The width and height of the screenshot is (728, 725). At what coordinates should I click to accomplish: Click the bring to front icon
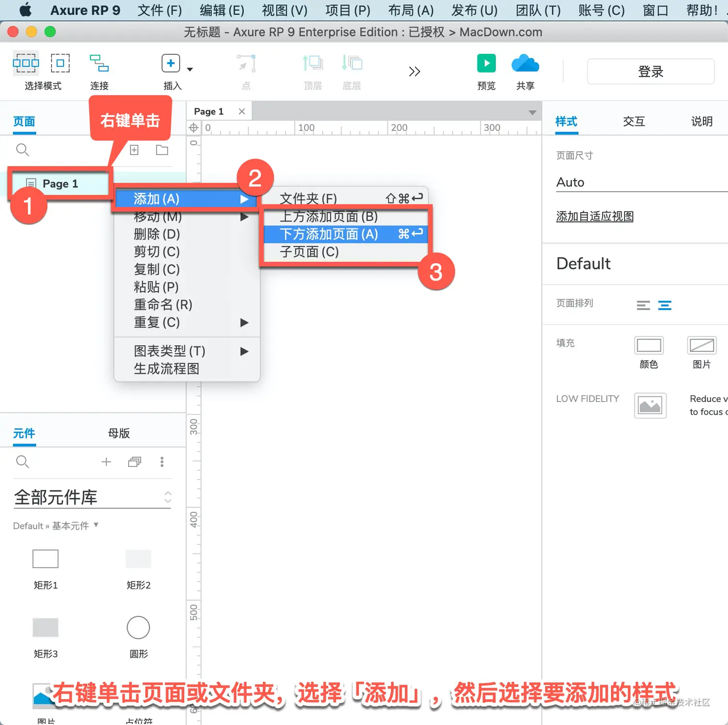[x=312, y=63]
